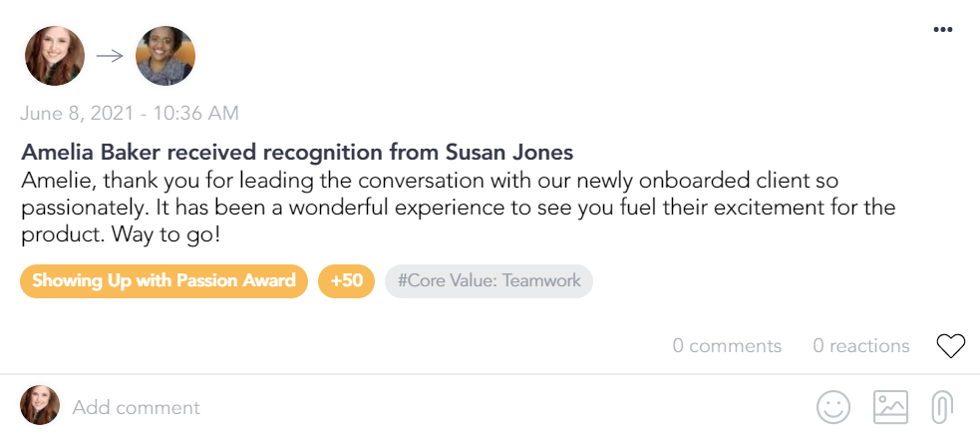Open the emoji picker in comment bar
980x443 pixels.
tap(833, 406)
